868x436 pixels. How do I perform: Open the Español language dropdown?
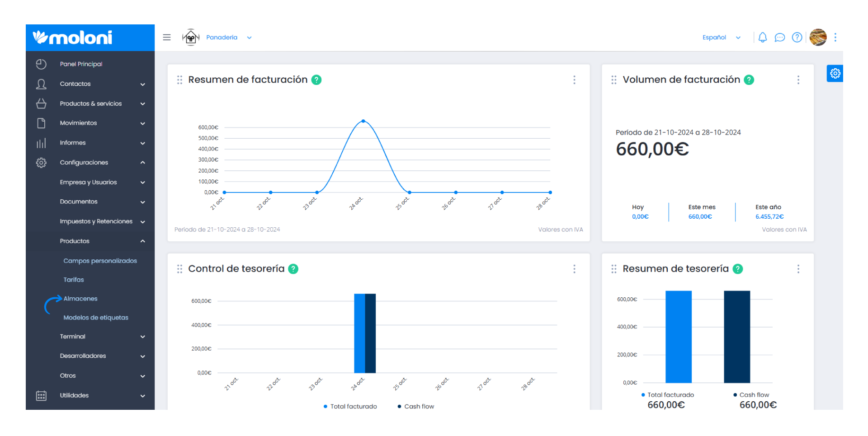(x=722, y=38)
